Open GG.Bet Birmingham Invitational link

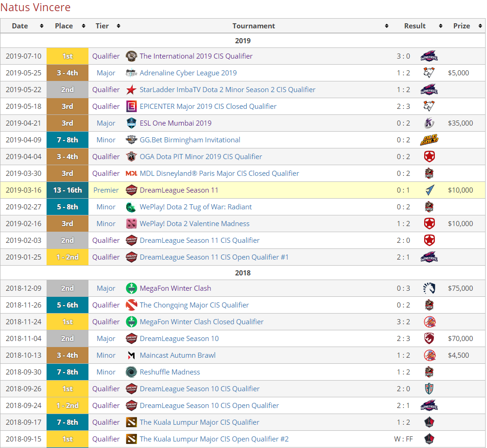[190, 140]
